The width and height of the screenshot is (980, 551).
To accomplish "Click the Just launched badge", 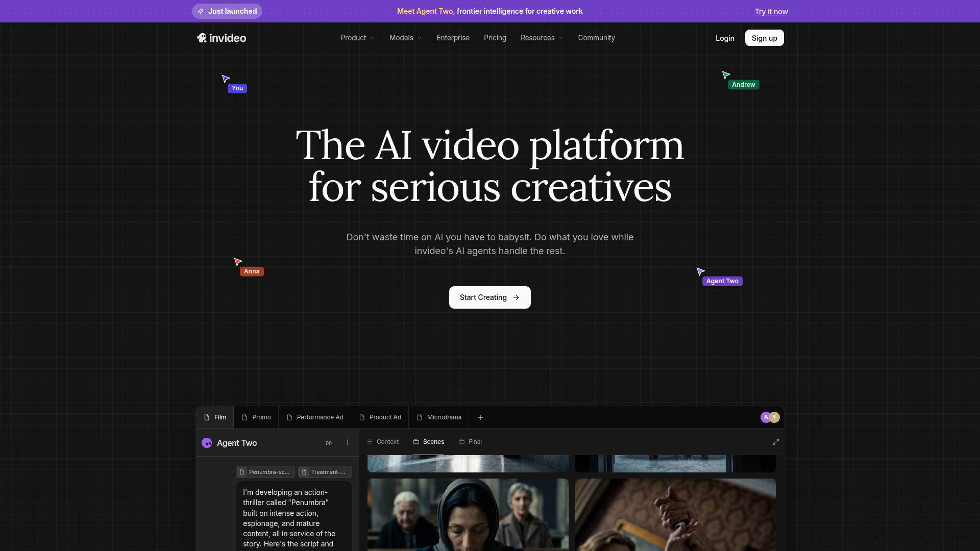I will coord(227,11).
